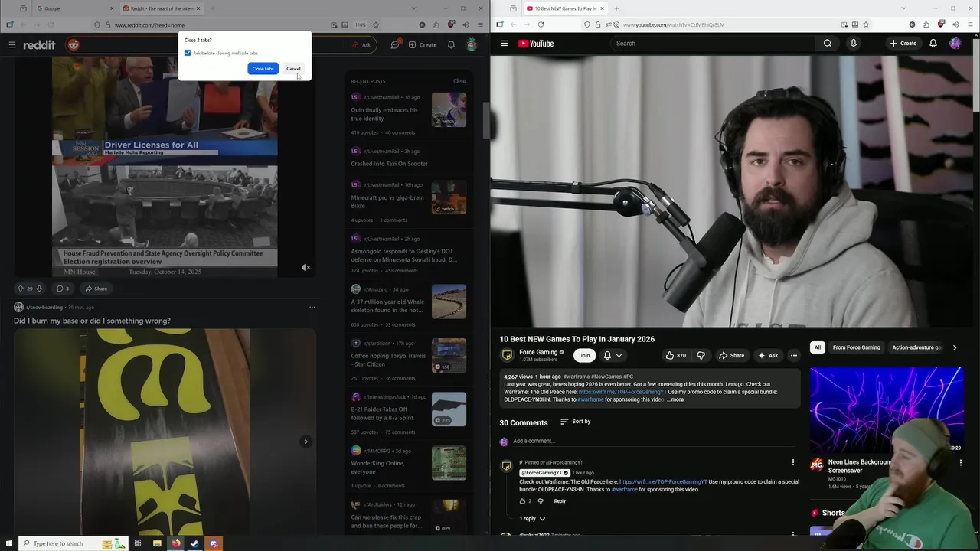The height and width of the screenshot is (551, 980).
Task: Join Force Gaming channel membership
Action: tap(584, 355)
